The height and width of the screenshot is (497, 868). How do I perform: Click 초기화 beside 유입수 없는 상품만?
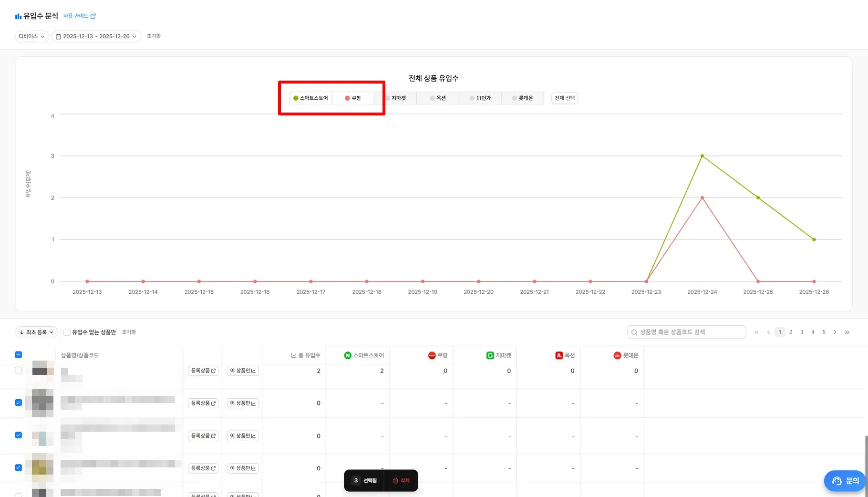(x=129, y=332)
